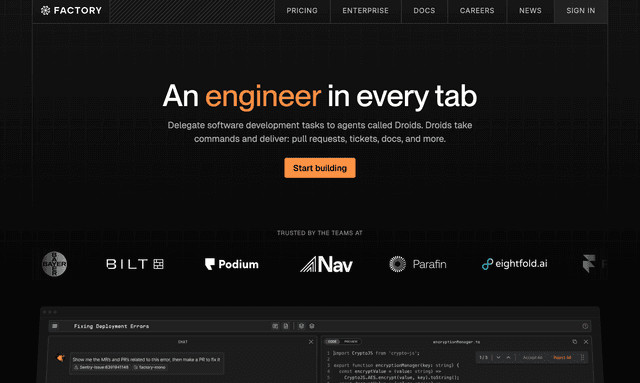This screenshot has width=640, height=383.
Task: Open the hamburger menu beside Fixing Deployment Errors
Action: 55,326
